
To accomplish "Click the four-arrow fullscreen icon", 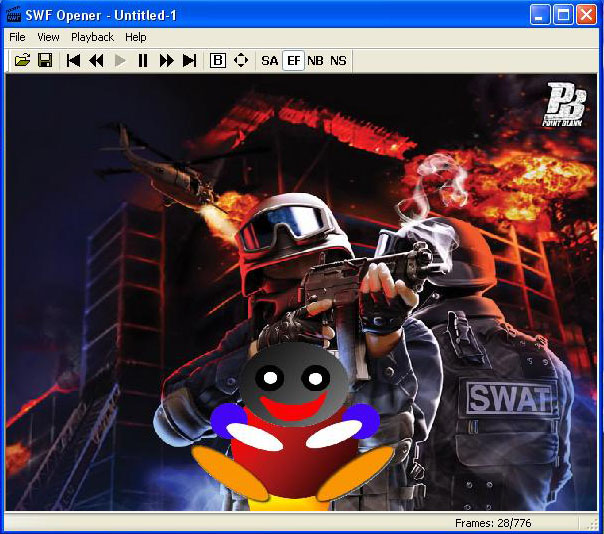I will click(x=241, y=60).
